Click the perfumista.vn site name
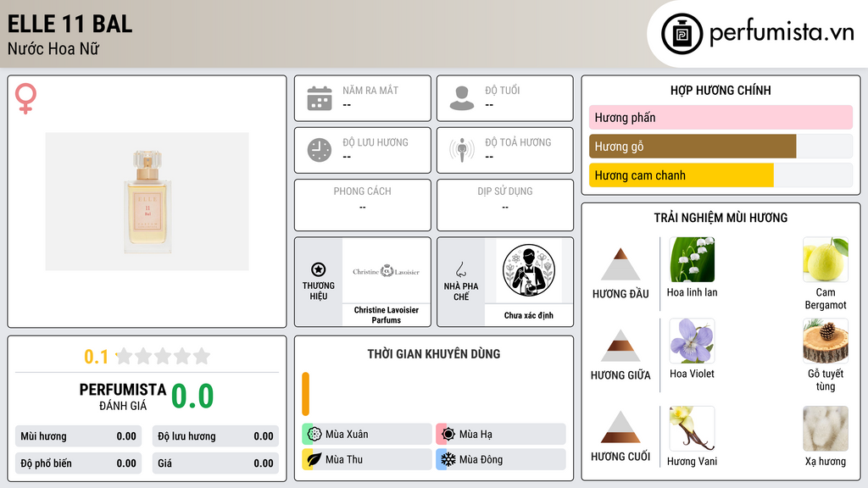The width and height of the screenshot is (868, 488). [x=782, y=33]
